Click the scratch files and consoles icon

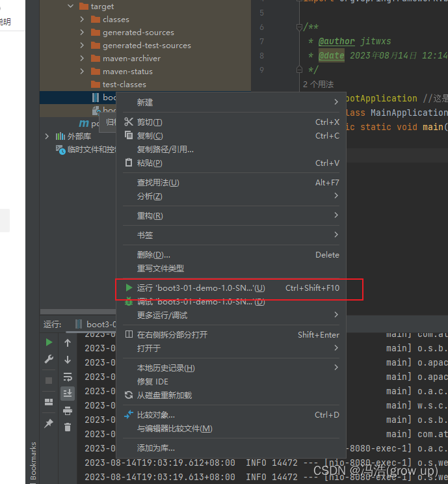tap(60, 150)
